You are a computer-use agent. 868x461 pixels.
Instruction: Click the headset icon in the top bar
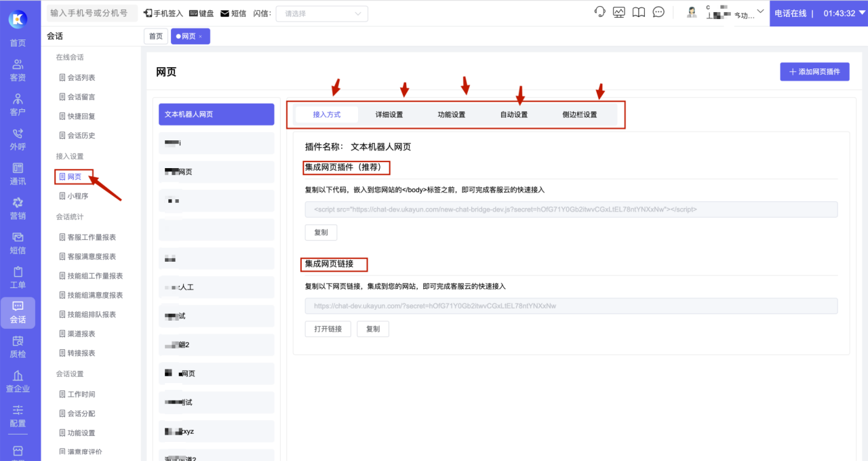[x=599, y=12]
